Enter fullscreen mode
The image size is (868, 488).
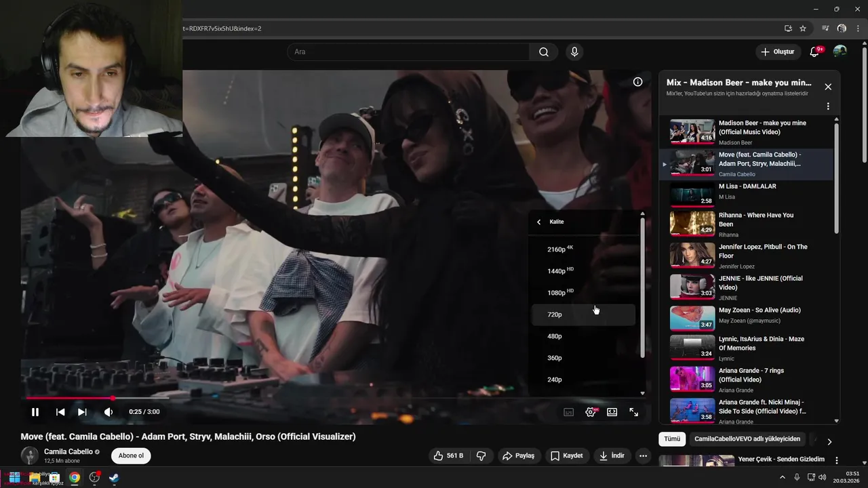(634, 412)
